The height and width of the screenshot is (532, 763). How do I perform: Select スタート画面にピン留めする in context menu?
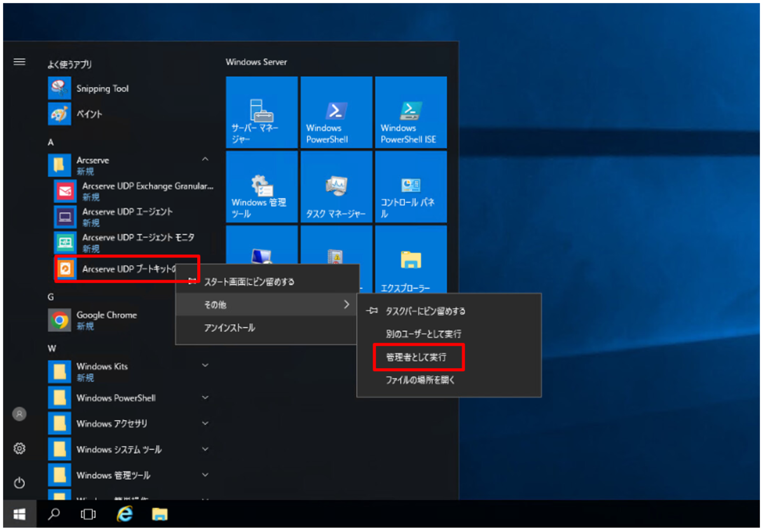pos(267,282)
